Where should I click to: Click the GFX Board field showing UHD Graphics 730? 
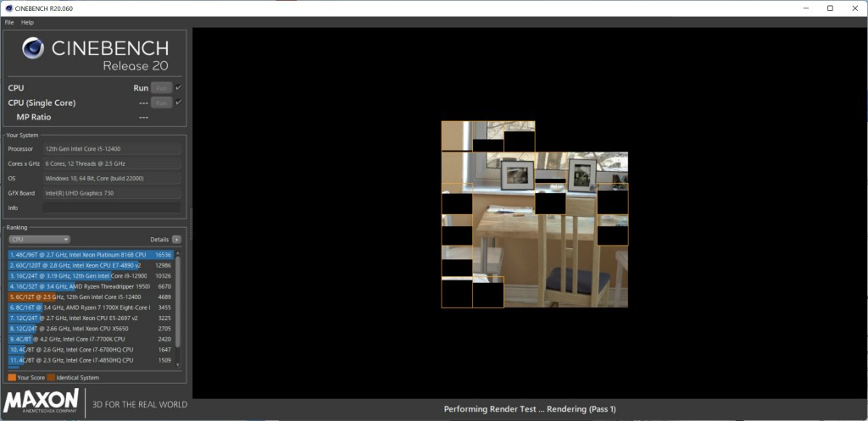click(x=112, y=193)
